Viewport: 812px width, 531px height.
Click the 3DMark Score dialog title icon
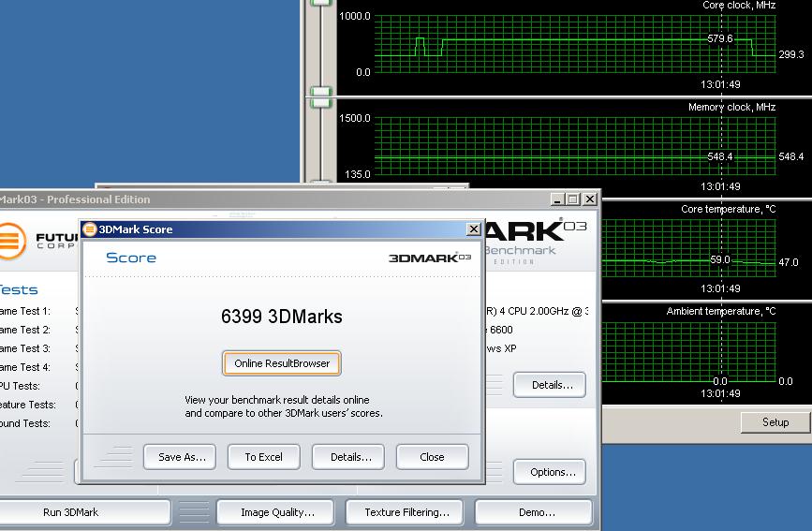click(x=90, y=229)
